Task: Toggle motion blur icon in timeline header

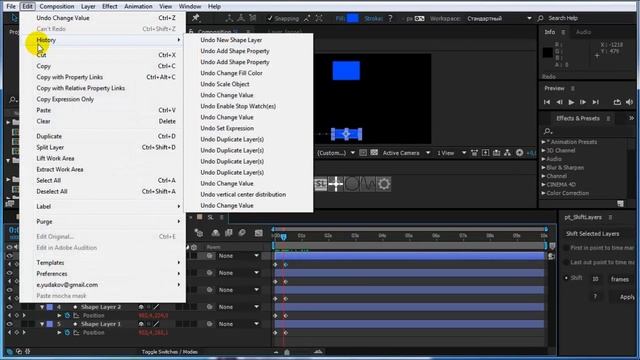Action: (x=242, y=233)
